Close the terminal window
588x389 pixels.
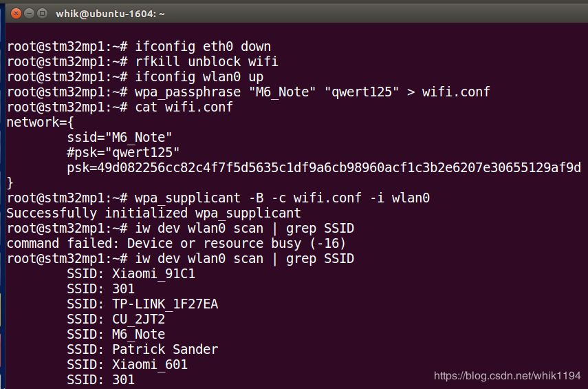[16, 14]
